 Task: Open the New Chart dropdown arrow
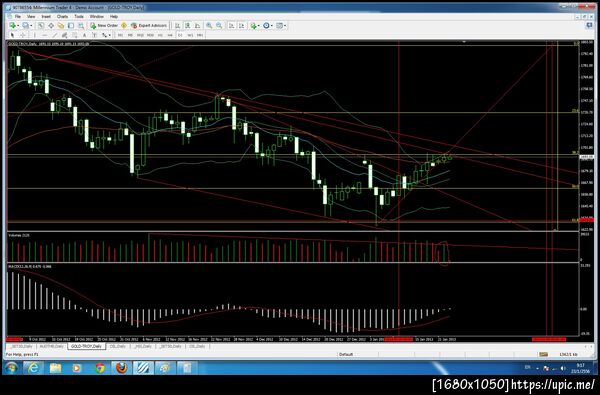(18, 26)
